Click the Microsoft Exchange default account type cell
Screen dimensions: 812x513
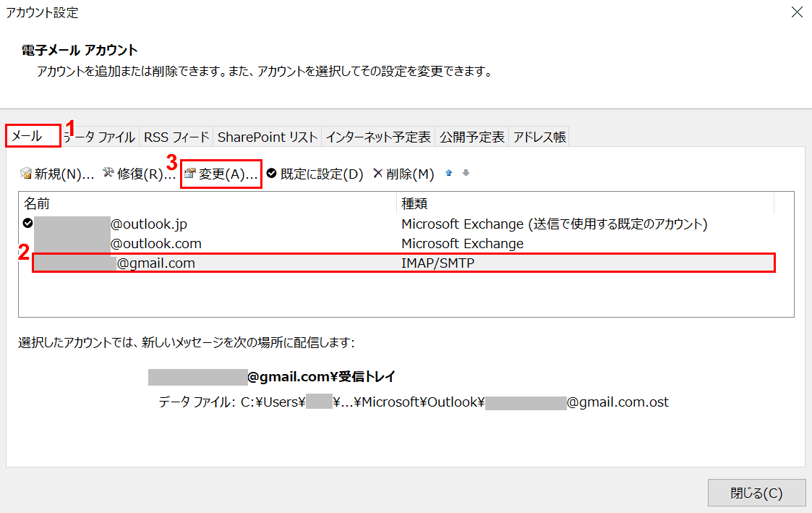pyautogui.click(x=554, y=224)
